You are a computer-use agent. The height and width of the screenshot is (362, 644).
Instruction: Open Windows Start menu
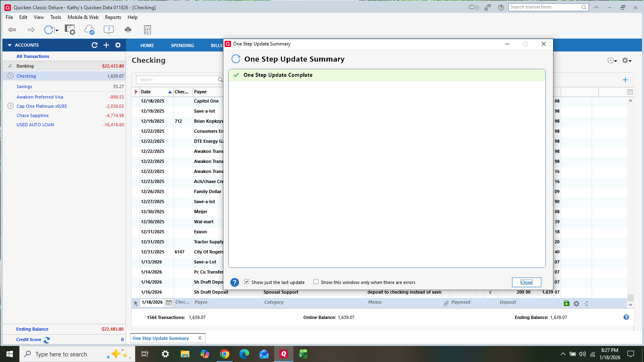[10, 354]
